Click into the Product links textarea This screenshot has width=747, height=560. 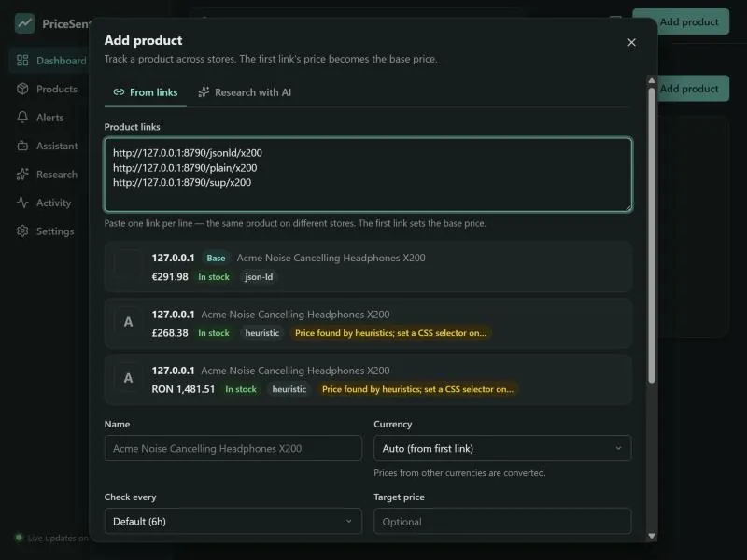(368, 175)
